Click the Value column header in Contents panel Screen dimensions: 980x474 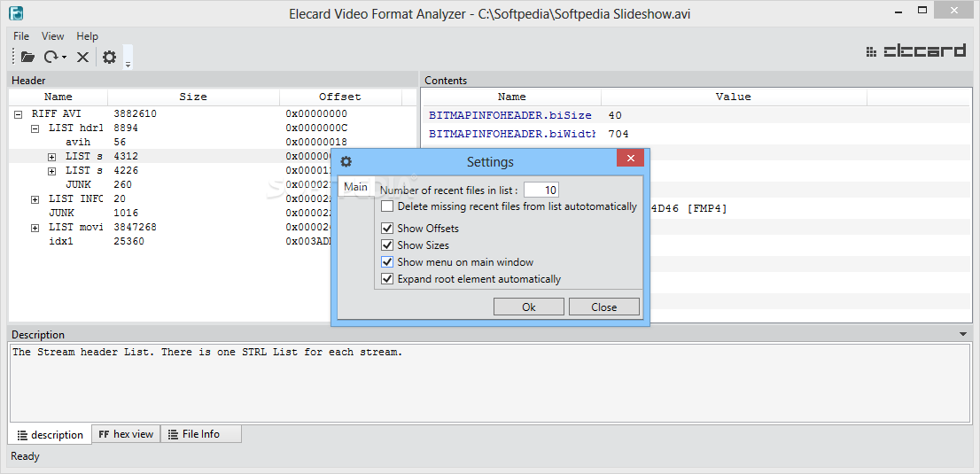[733, 97]
